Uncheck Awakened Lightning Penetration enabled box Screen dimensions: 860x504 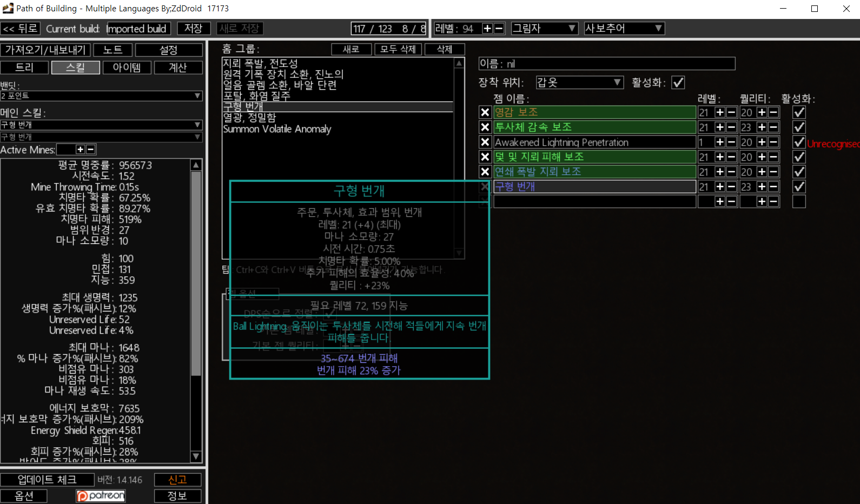point(799,142)
